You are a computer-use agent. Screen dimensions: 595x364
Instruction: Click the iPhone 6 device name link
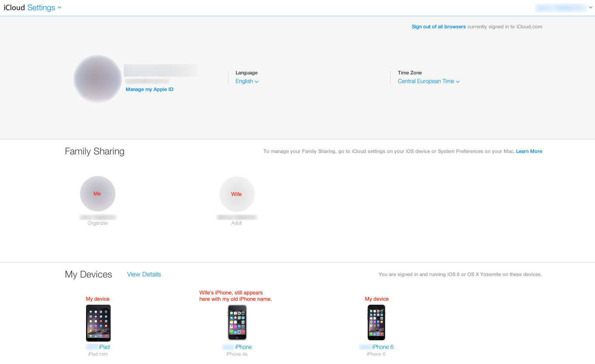376,347
